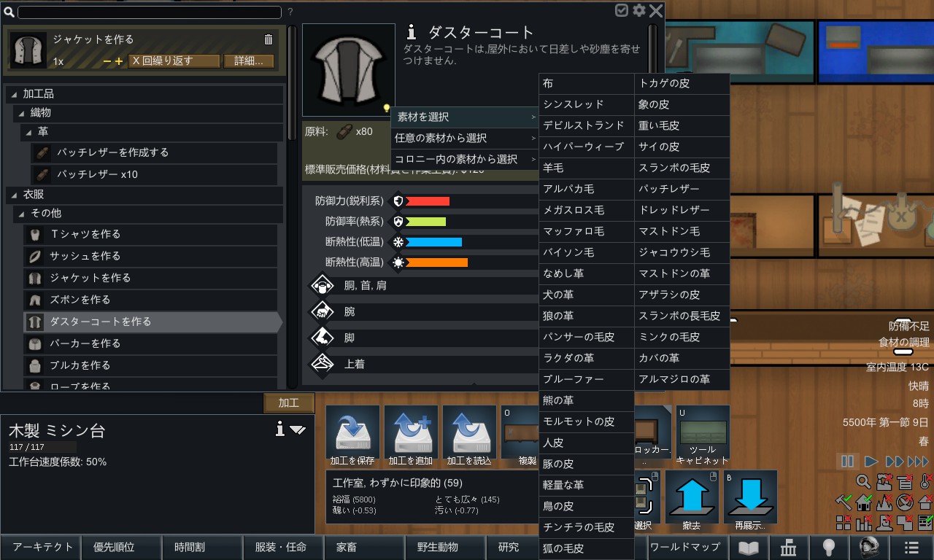Open the factions building icon in bottom bar
The height and width of the screenshot is (560, 934).
point(789,548)
